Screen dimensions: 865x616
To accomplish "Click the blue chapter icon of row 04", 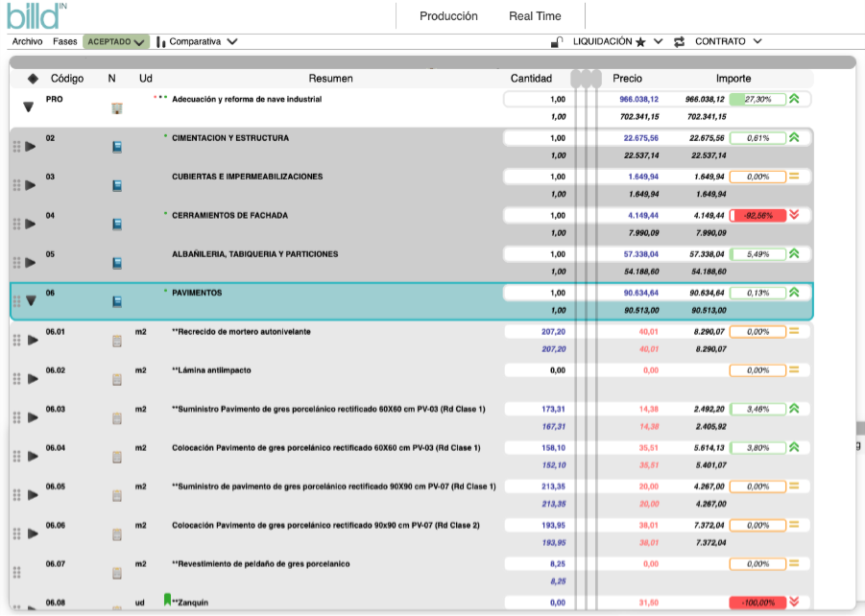I will point(117,224).
